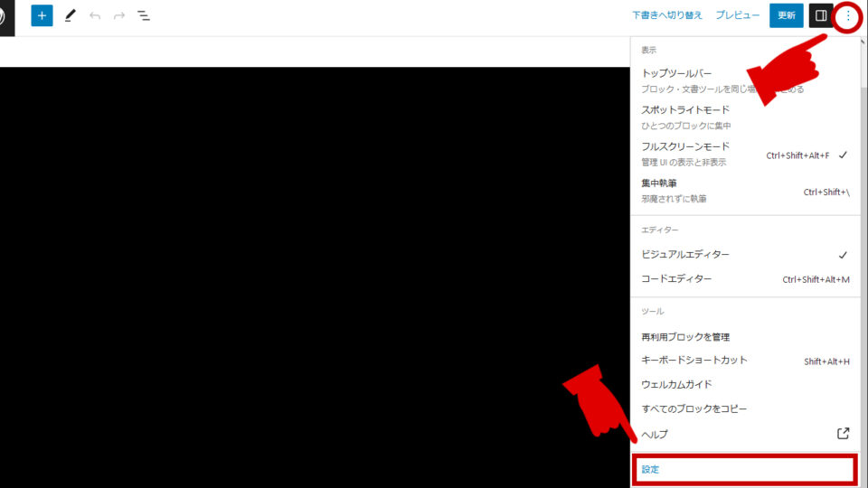Click the Undo arrow icon
This screenshot has height=488, width=868.
95,16
